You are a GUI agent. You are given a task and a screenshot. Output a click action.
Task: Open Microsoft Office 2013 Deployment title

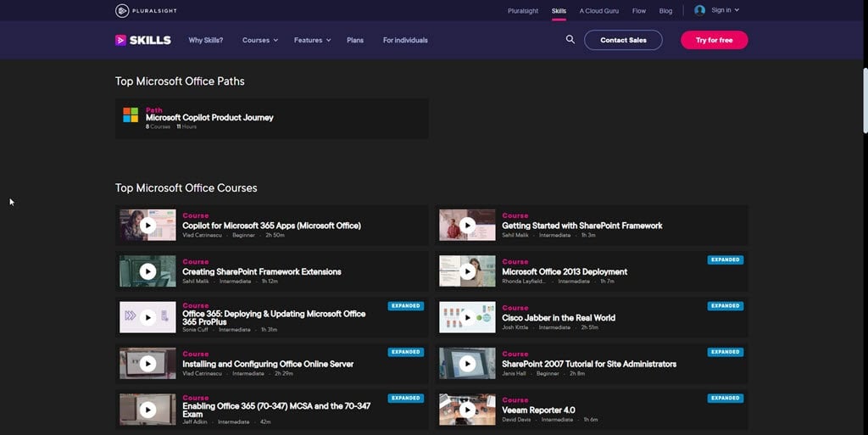tap(565, 271)
